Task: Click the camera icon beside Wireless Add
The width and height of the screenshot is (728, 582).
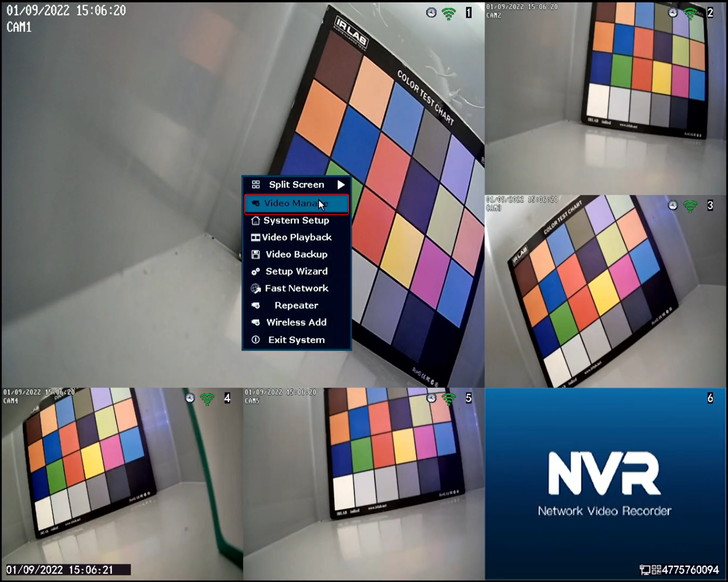Action: [256, 323]
